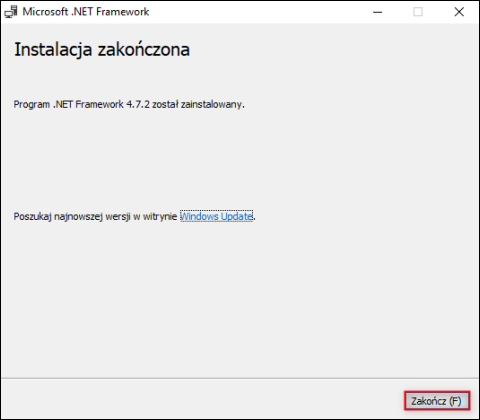This screenshot has height=420, width=480.
Task: Minimize the installer window
Action: (x=377, y=12)
